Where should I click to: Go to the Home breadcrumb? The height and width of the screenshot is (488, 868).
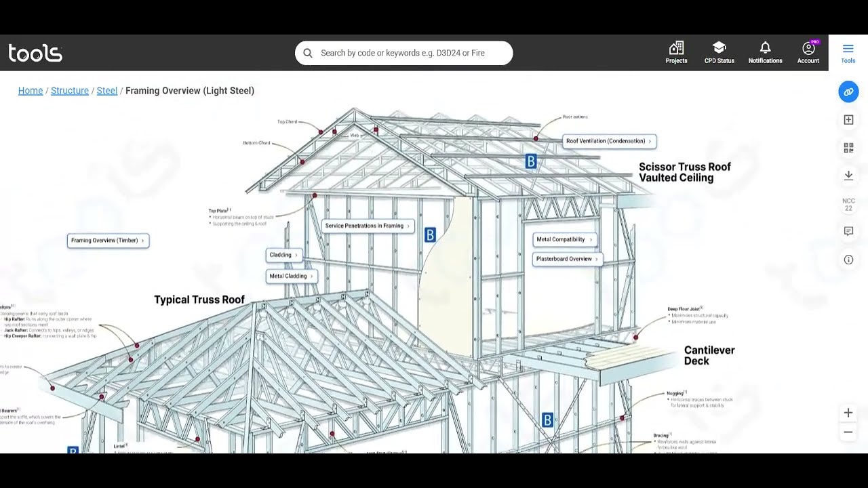[31, 91]
